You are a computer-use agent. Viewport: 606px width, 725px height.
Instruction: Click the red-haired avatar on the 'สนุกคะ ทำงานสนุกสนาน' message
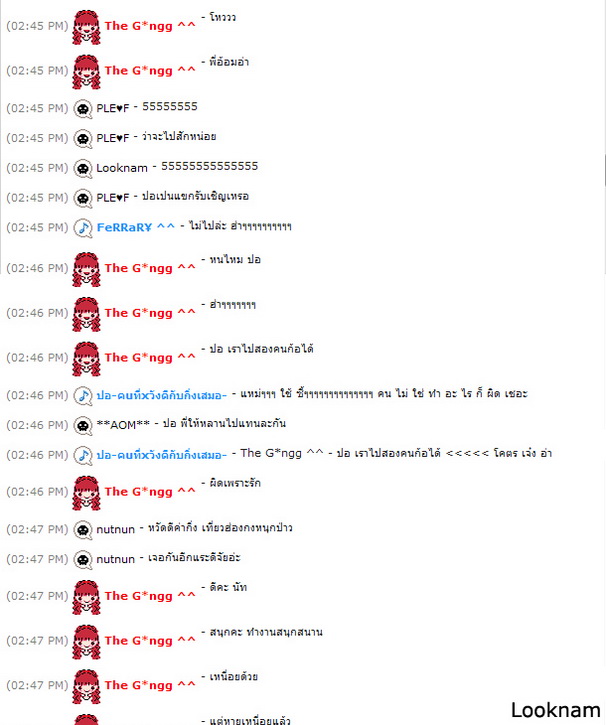[86, 642]
